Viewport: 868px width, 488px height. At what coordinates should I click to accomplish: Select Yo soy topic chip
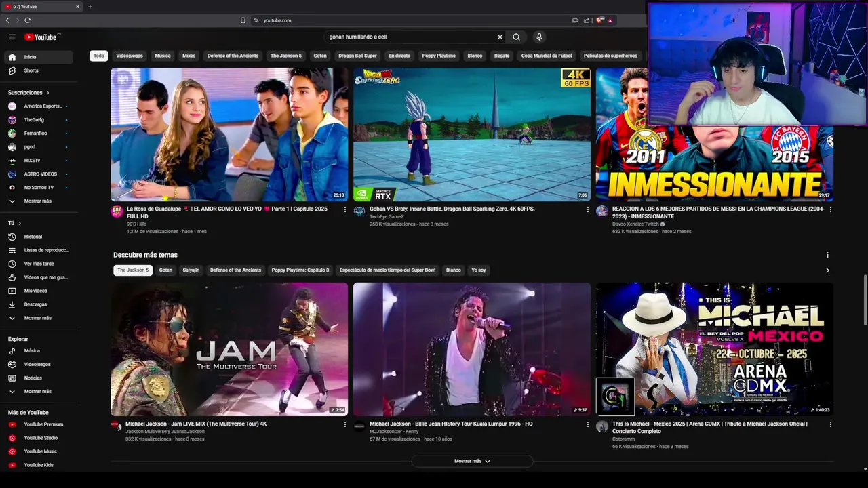coord(479,270)
